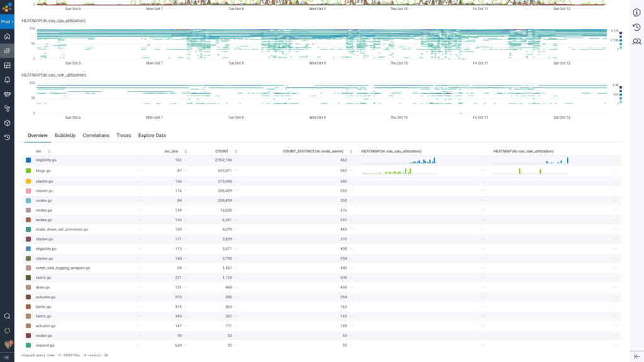Screen dimensions: 644x362
Task: Switch to the BubbleUp tab
Action: coord(65,135)
